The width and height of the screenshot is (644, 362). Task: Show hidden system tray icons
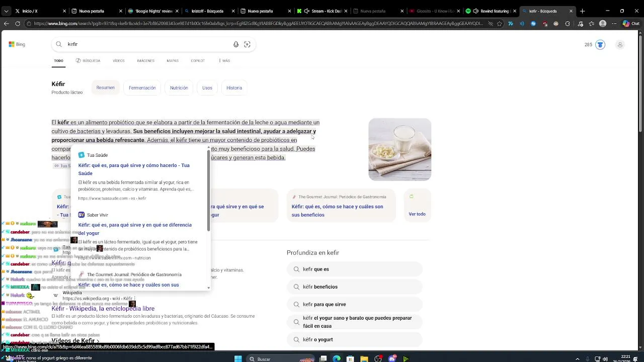pos(577,359)
